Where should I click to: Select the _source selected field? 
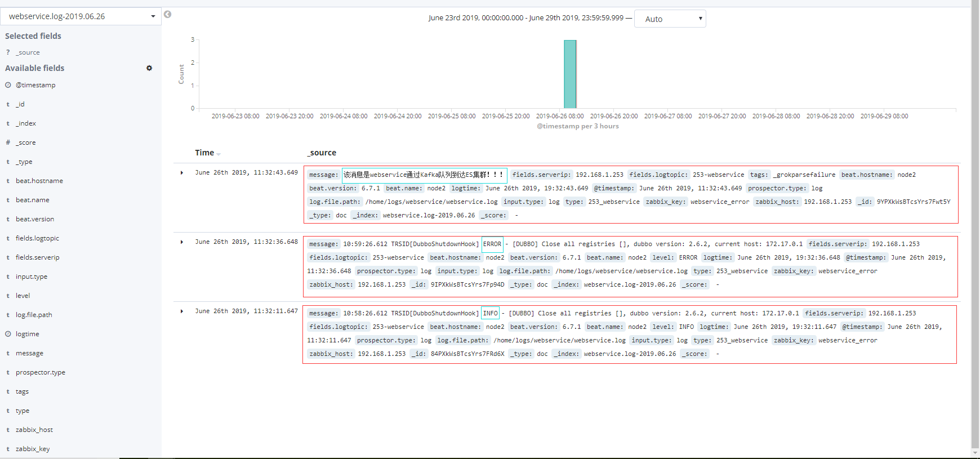(x=28, y=52)
